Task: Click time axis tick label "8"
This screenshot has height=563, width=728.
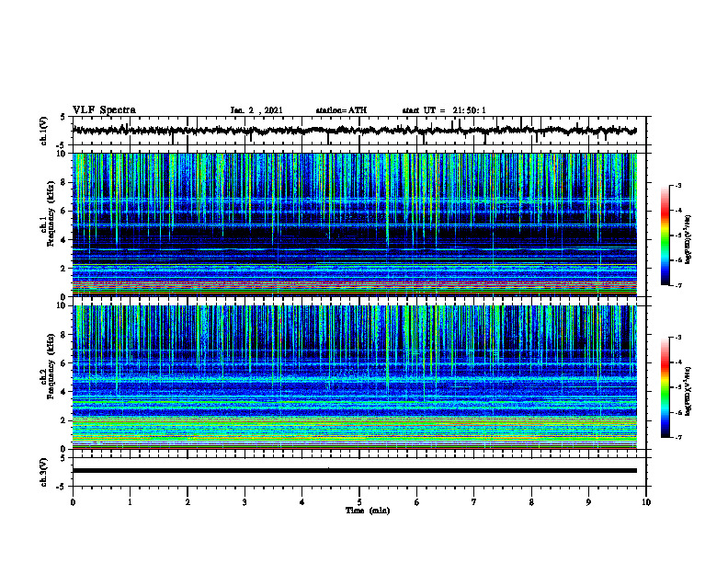Action: [x=531, y=502]
